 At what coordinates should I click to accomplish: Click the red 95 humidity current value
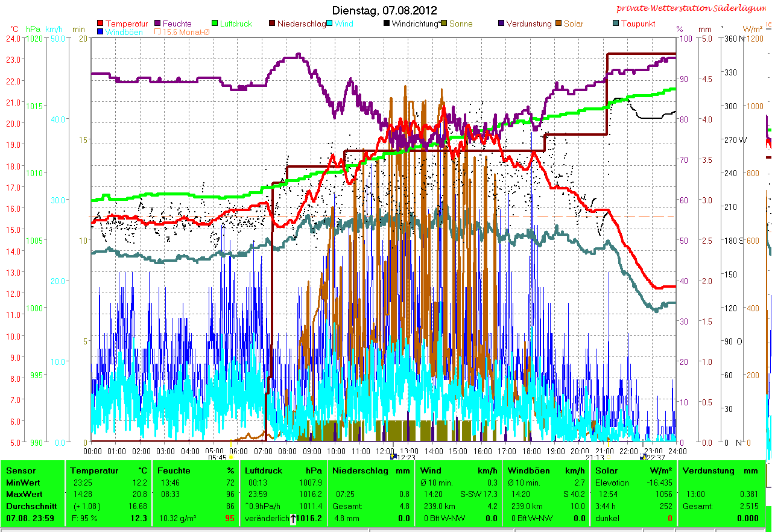pyautogui.click(x=230, y=518)
